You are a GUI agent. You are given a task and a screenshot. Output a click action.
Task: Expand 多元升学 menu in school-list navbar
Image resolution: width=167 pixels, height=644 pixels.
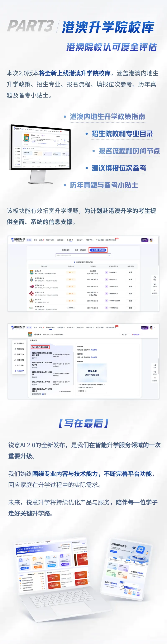point(71,240)
